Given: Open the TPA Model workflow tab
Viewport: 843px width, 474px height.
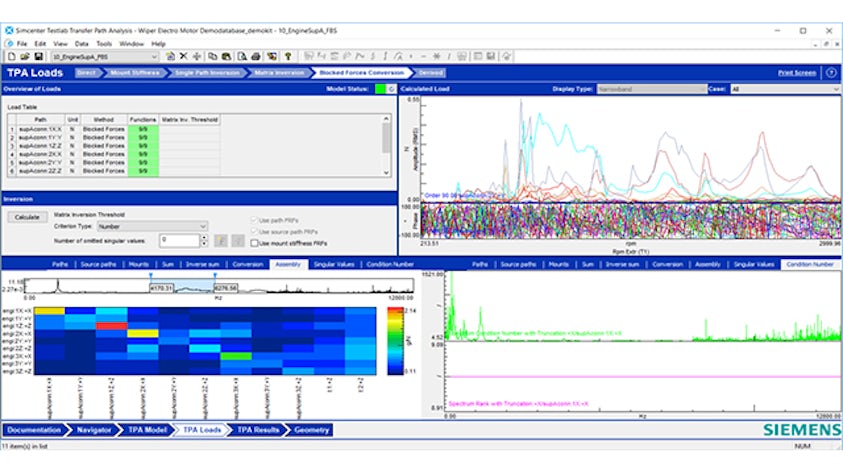Looking at the screenshot, I should coord(147,430).
